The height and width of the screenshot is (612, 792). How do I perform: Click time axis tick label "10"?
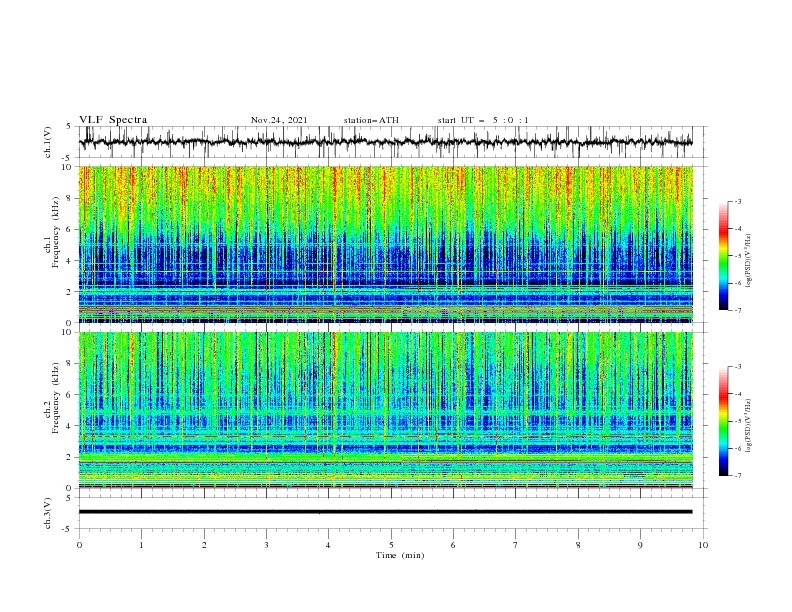(x=703, y=545)
